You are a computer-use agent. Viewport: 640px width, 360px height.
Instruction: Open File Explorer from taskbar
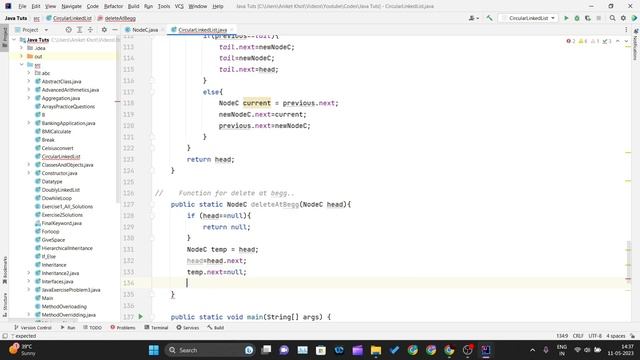point(376,350)
